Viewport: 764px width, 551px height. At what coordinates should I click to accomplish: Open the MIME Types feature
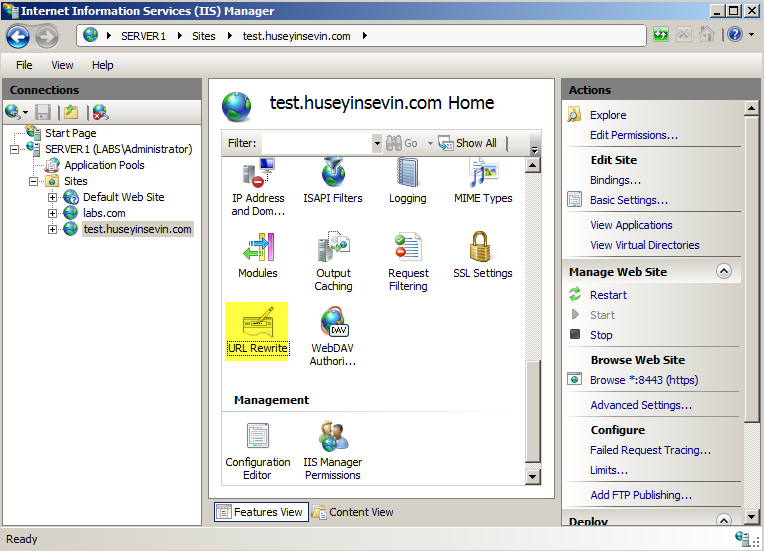(483, 181)
